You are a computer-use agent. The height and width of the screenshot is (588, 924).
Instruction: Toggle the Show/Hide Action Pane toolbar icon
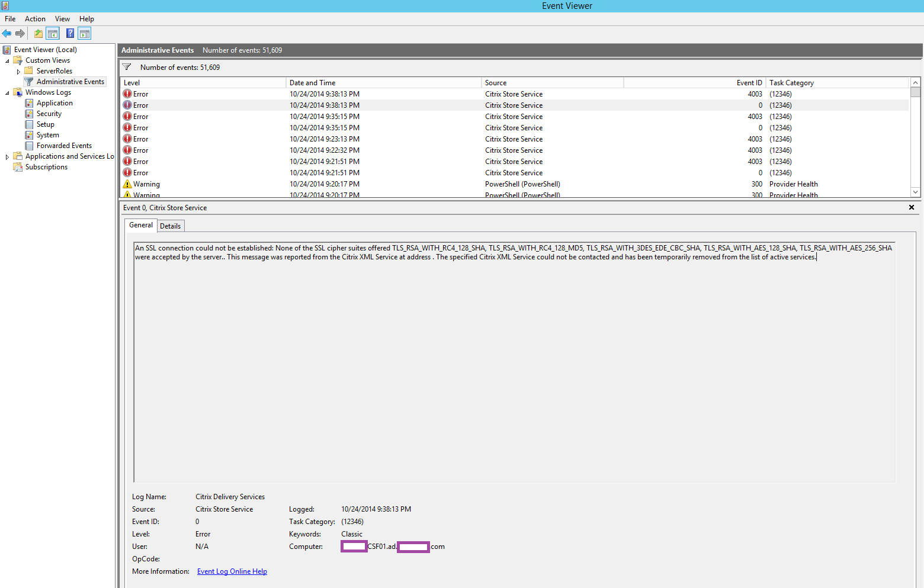85,34
